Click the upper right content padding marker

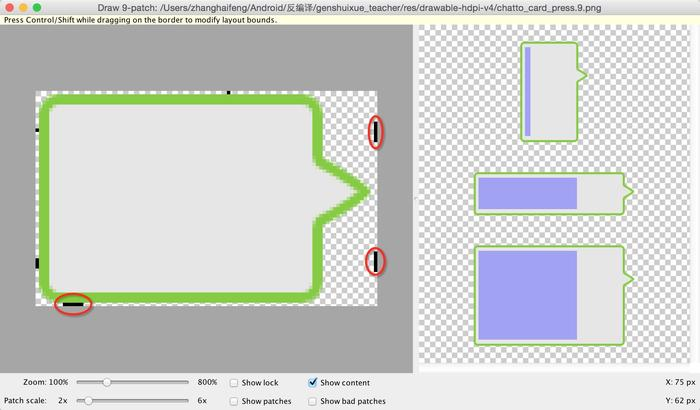[375, 132]
